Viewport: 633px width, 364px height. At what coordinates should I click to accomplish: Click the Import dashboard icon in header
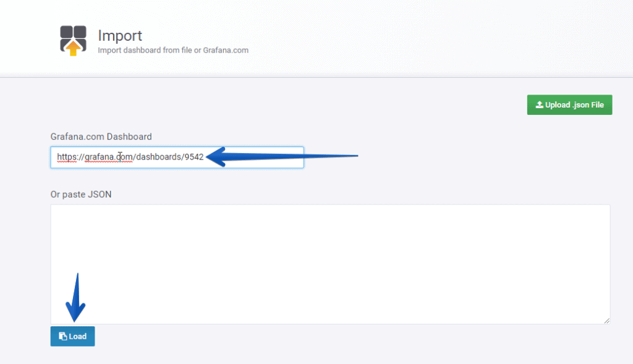(73, 40)
